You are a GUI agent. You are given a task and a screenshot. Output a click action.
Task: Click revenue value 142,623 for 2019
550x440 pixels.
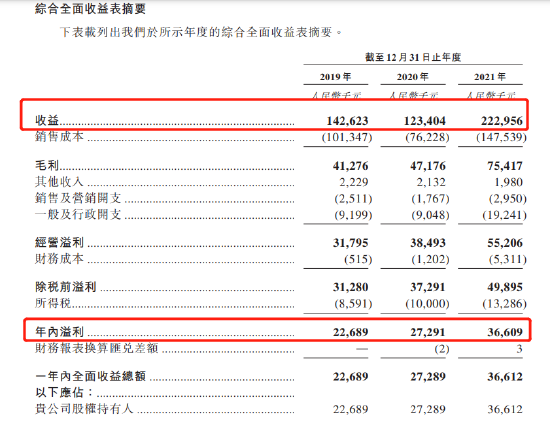(347, 121)
